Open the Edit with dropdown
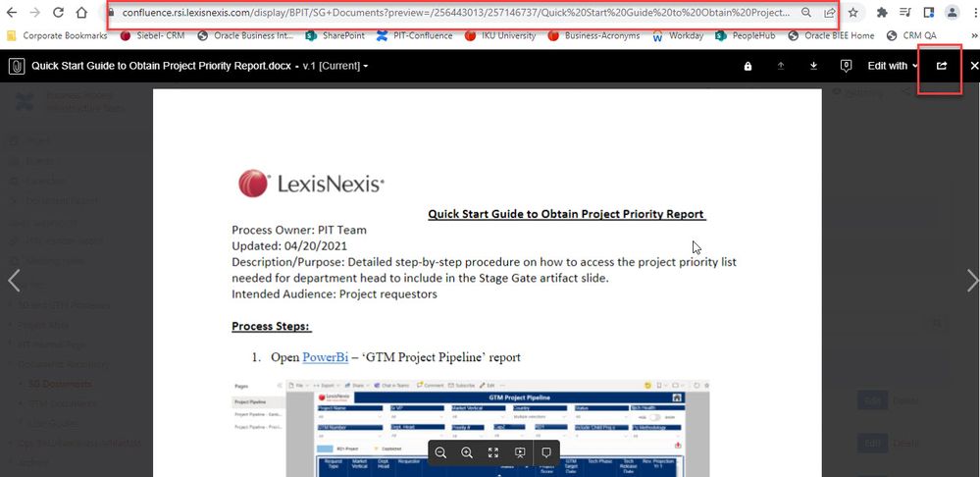Viewport: 980px width, 477px height. click(x=893, y=66)
